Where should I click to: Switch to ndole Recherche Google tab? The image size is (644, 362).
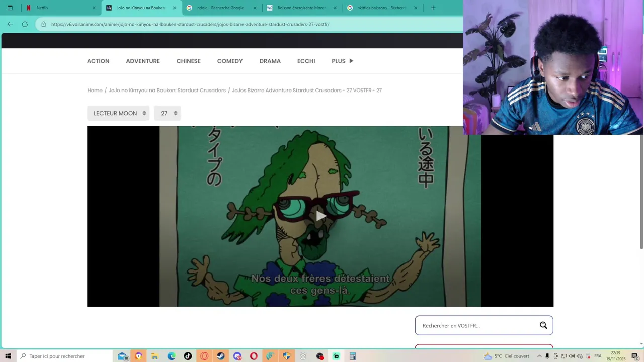(x=221, y=8)
